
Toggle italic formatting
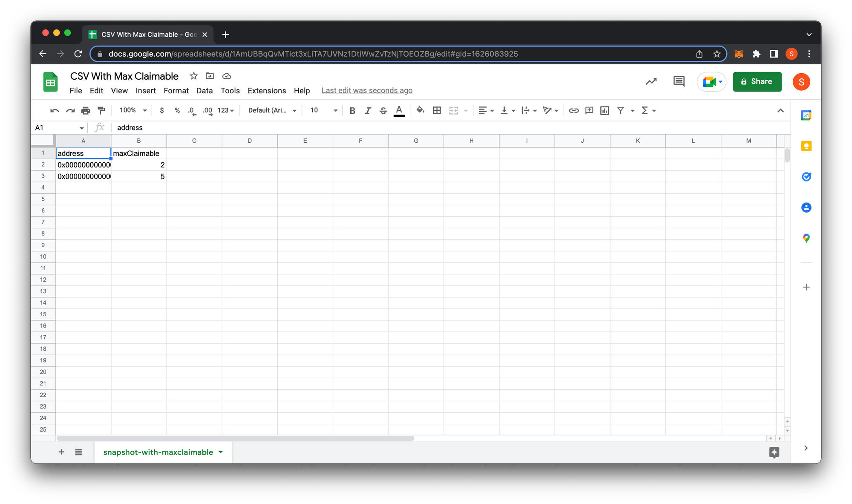368,110
